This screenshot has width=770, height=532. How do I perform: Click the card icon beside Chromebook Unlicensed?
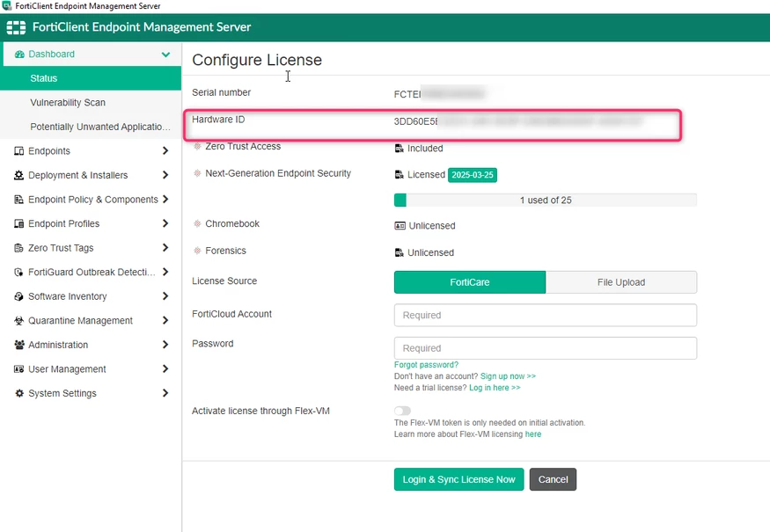tap(400, 226)
